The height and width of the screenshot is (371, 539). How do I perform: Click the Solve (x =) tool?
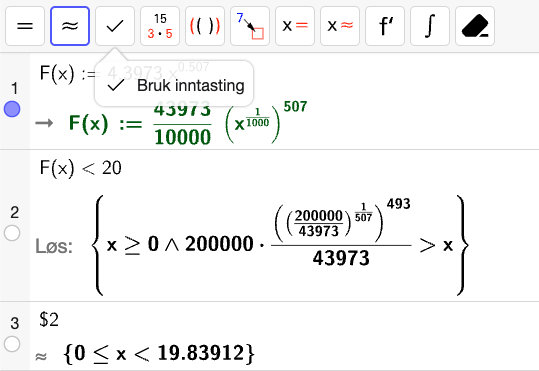tap(295, 26)
